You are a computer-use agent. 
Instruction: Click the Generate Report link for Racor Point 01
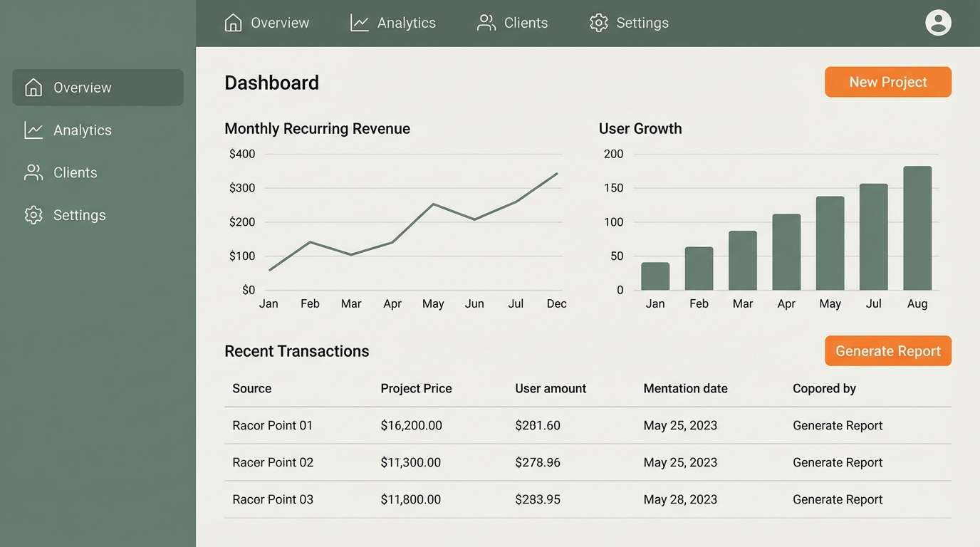[x=838, y=424]
